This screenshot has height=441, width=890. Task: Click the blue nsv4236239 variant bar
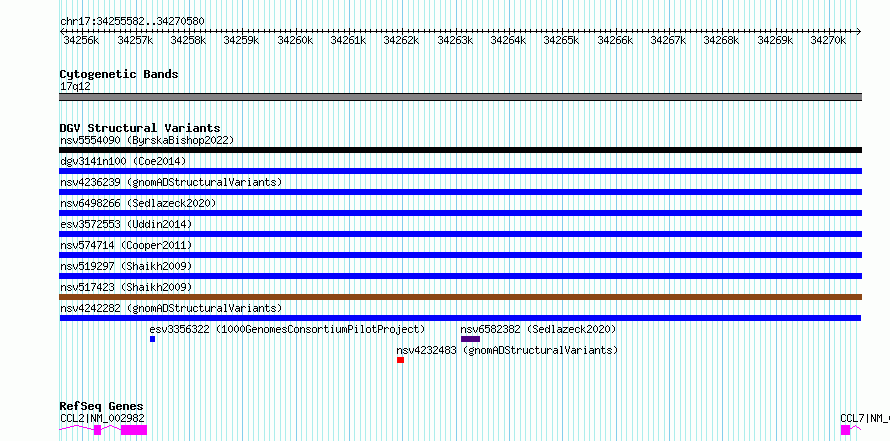(460, 192)
